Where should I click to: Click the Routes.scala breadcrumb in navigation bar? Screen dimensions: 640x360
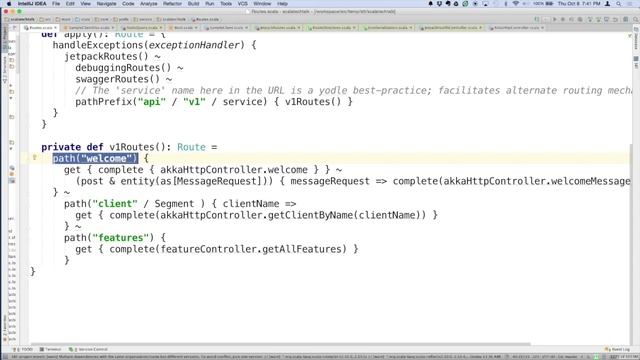[x=205, y=19]
